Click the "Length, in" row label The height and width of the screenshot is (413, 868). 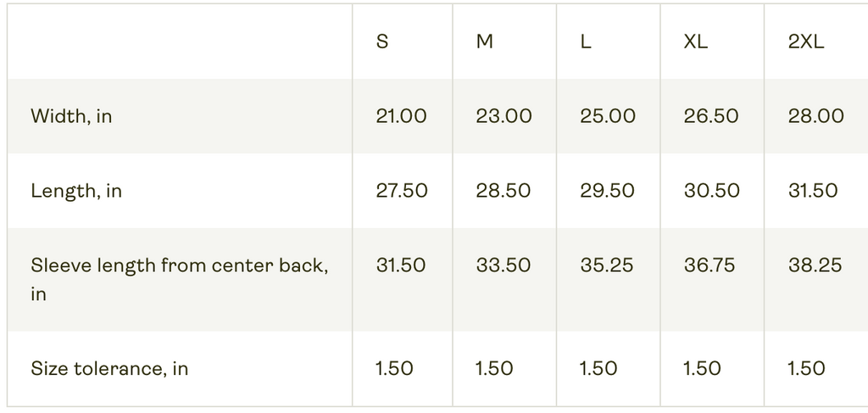click(x=76, y=191)
